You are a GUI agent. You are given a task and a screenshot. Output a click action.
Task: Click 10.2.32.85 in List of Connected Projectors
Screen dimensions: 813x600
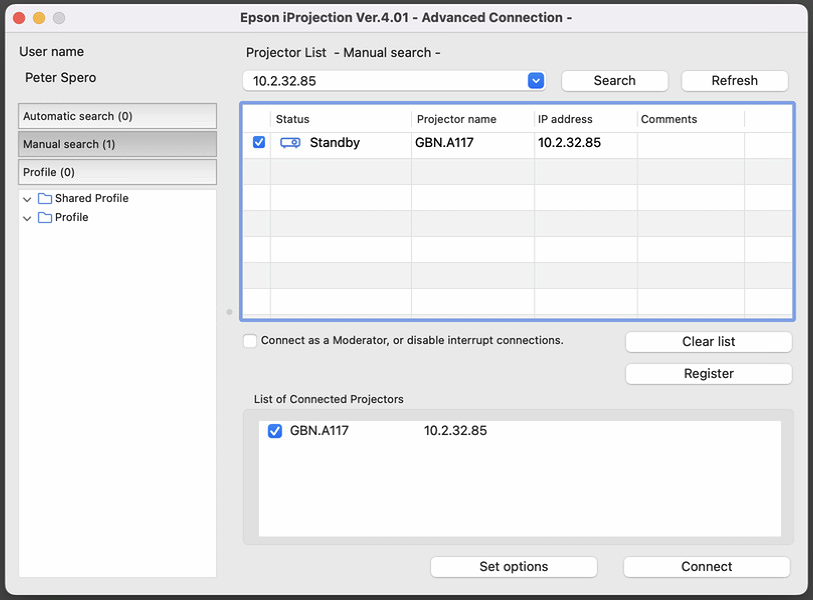coord(455,431)
